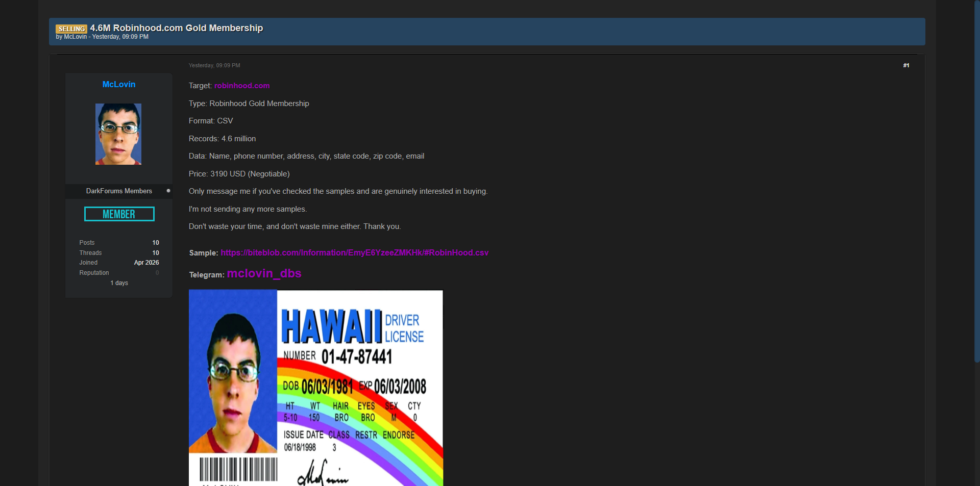The image size is (980, 486).
Task: Click the Reputation score value
Action: [x=157, y=273]
